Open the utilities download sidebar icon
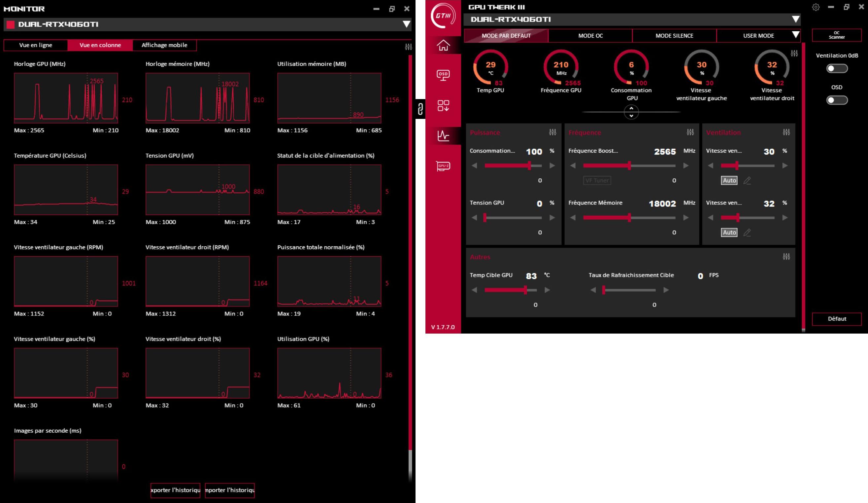 (443, 105)
